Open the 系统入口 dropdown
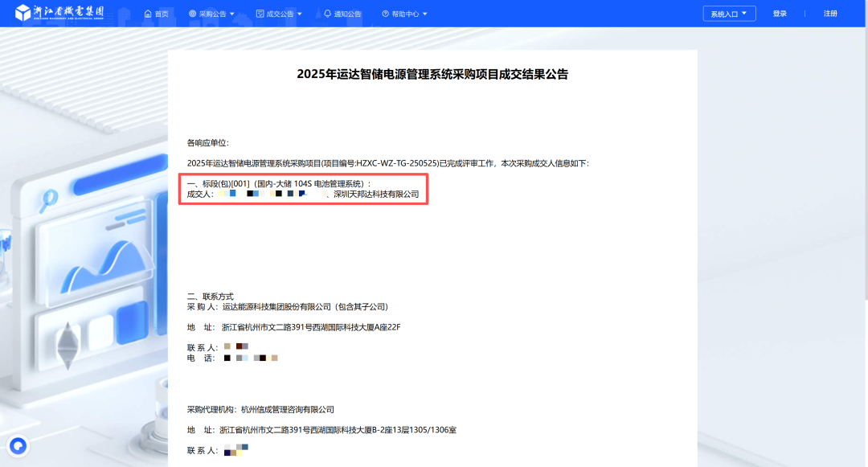This screenshot has height=467, width=868. (728, 13)
